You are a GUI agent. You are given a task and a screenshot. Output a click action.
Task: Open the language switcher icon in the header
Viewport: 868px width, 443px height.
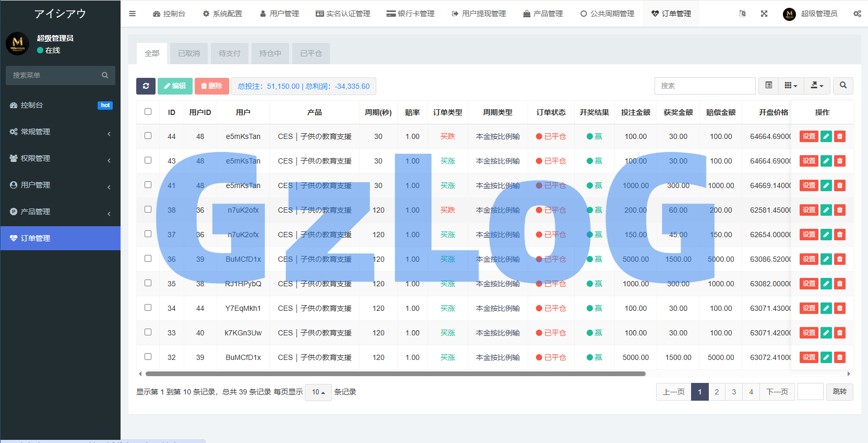tap(742, 14)
